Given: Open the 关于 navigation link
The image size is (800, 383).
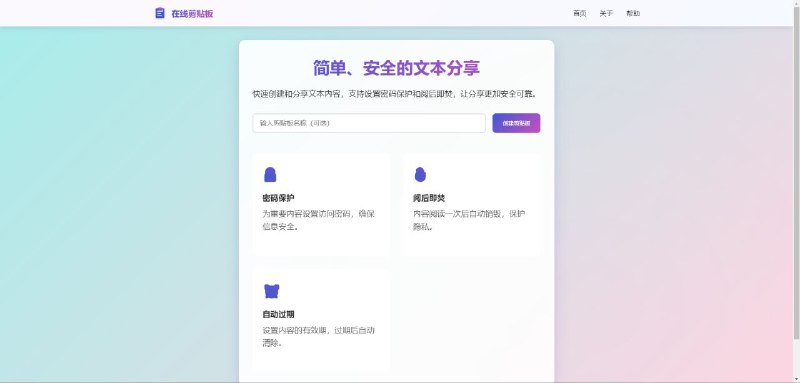Looking at the screenshot, I should (x=606, y=14).
